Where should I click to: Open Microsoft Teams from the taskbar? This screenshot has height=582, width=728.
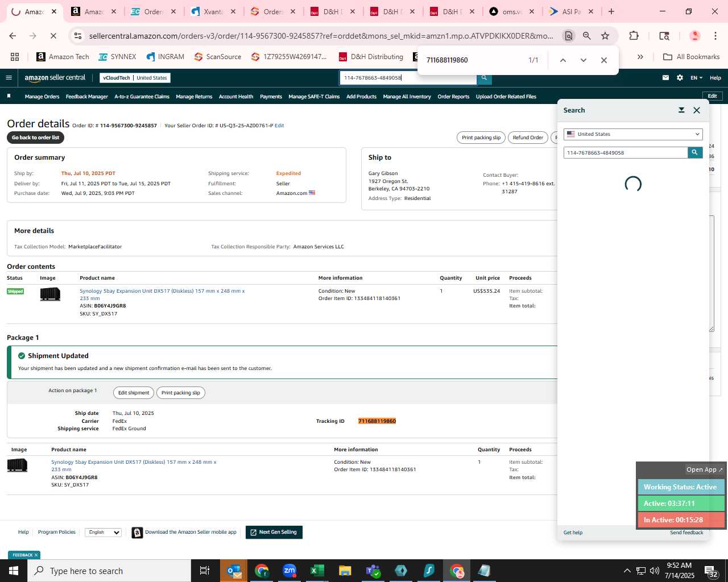[x=373, y=571]
